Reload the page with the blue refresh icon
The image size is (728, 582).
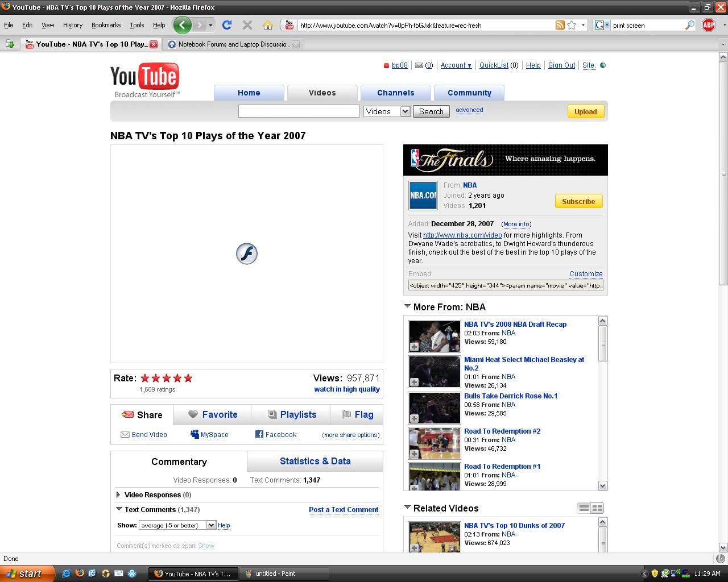[x=226, y=25]
